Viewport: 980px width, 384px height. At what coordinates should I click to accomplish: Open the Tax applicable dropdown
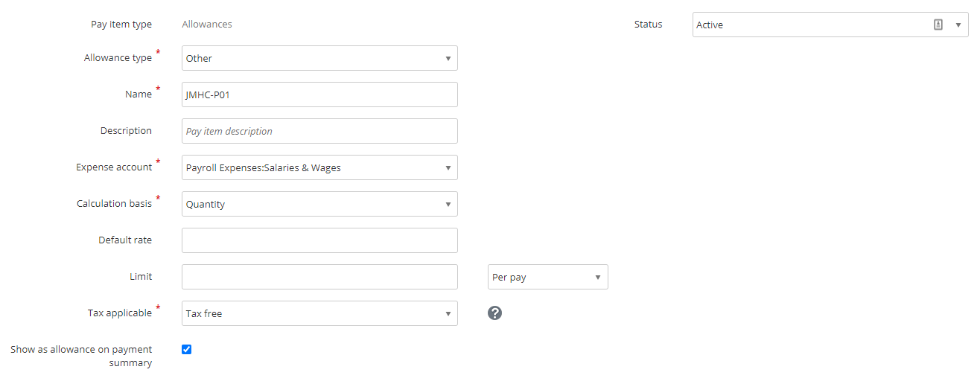point(319,313)
